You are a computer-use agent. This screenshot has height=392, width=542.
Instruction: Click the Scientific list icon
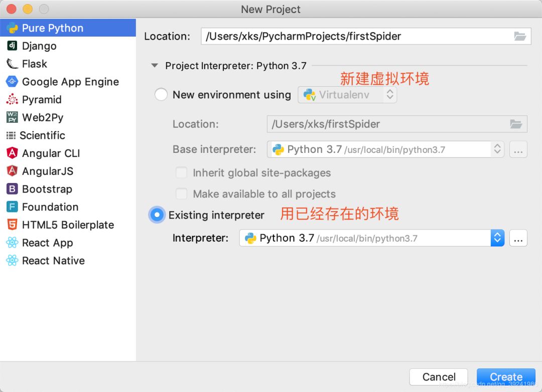click(x=11, y=135)
